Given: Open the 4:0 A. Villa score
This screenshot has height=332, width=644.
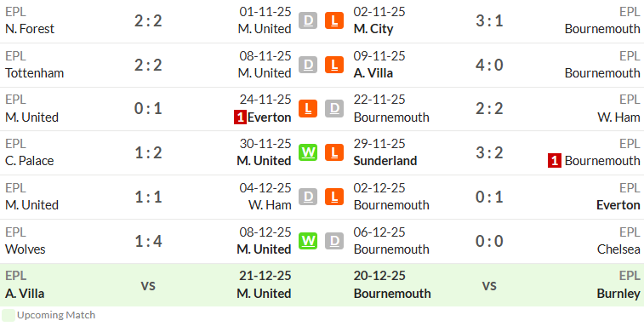Looking at the screenshot, I should pyautogui.click(x=489, y=65).
